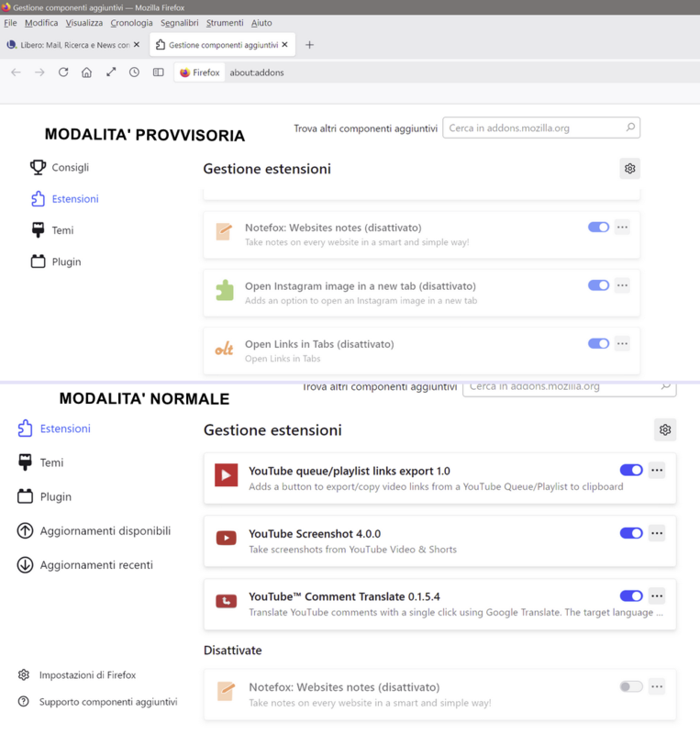Screen dimensions: 700x734
Task: Click the upper Notefox pencil note icon
Action: click(224, 232)
